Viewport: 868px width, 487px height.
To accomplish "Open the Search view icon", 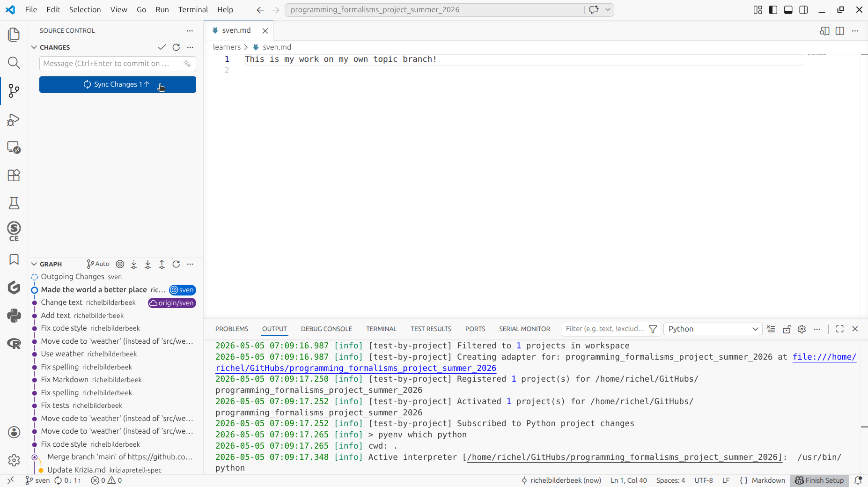I will point(14,63).
